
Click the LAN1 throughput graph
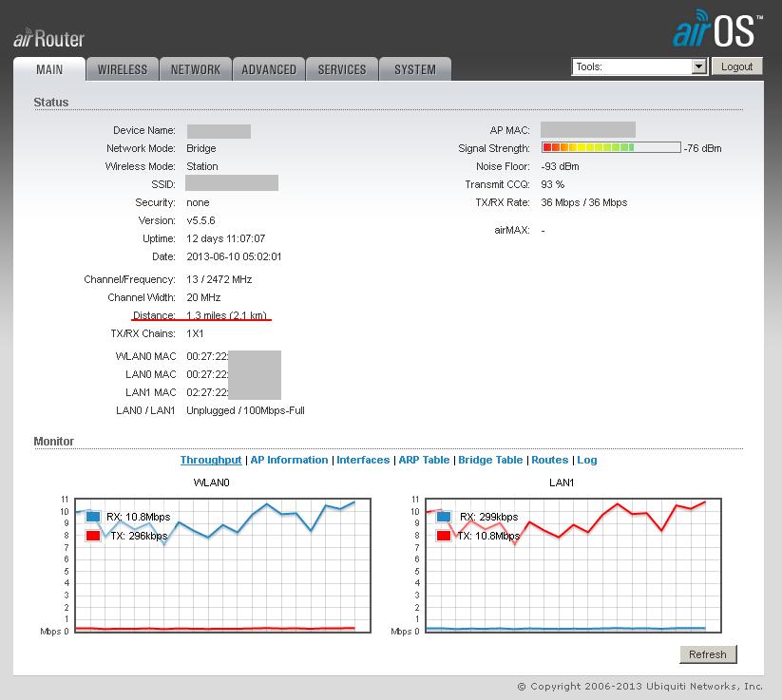[x=573, y=565]
